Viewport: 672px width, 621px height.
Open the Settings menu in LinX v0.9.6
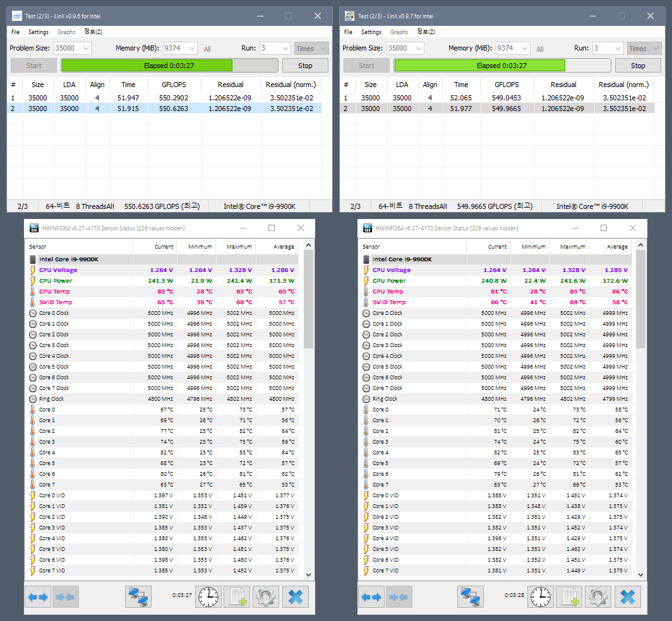point(39,32)
